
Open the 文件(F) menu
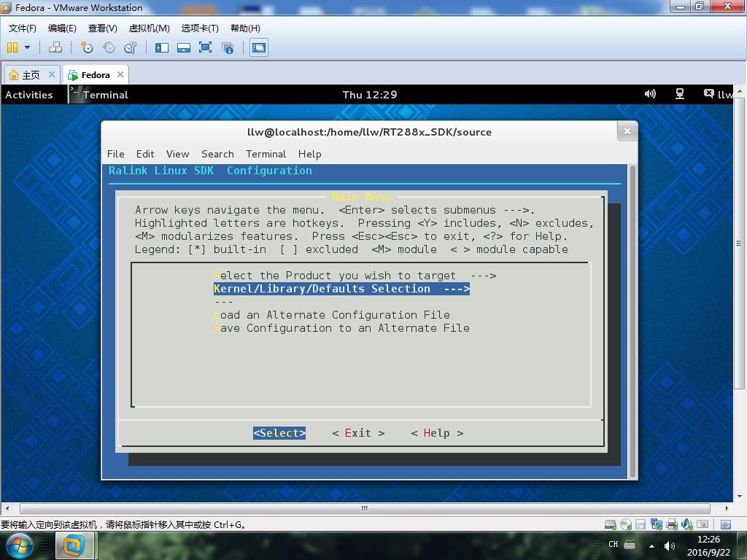23,28
